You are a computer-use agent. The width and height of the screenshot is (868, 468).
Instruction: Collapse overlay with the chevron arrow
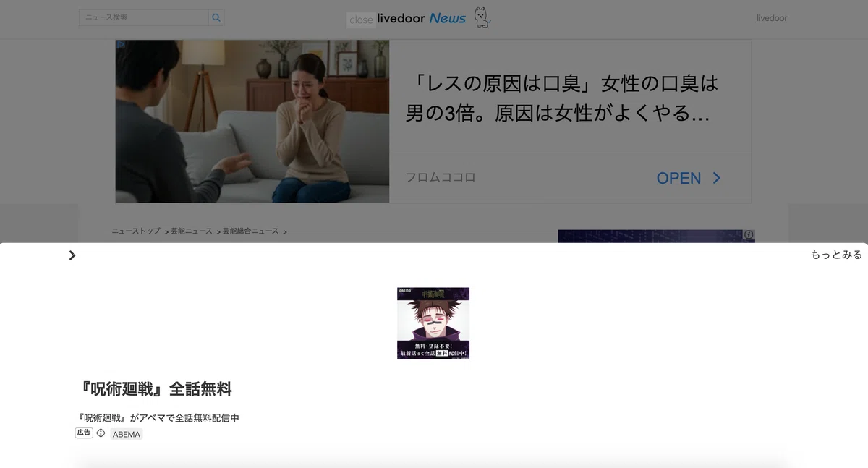tap(72, 255)
